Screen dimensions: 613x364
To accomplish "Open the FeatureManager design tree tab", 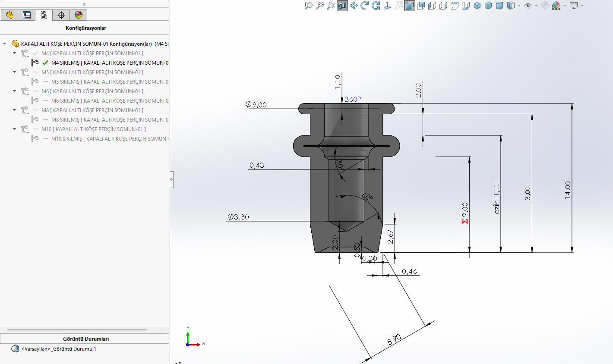I will [x=9, y=15].
